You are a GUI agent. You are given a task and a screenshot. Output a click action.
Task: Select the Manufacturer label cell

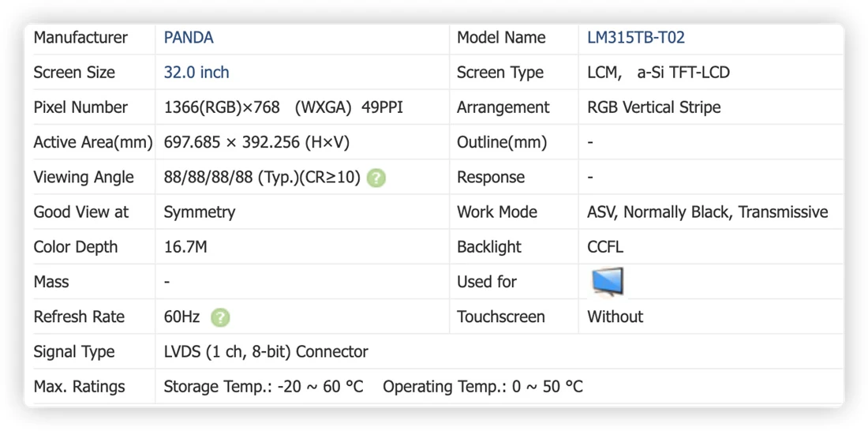93,38
